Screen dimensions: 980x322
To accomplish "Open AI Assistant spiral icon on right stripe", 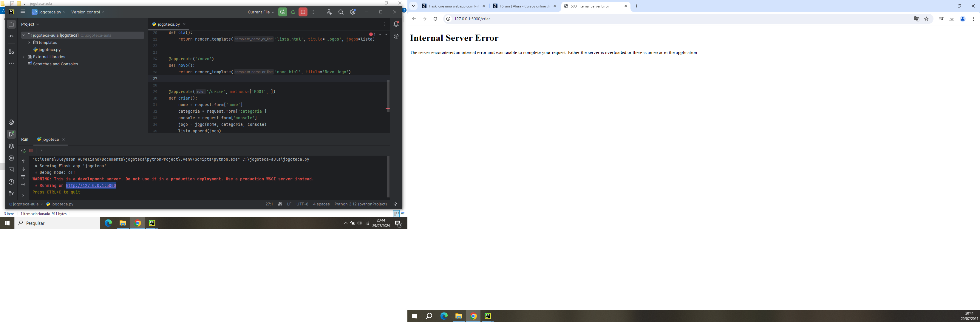I will tap(396, 36).
